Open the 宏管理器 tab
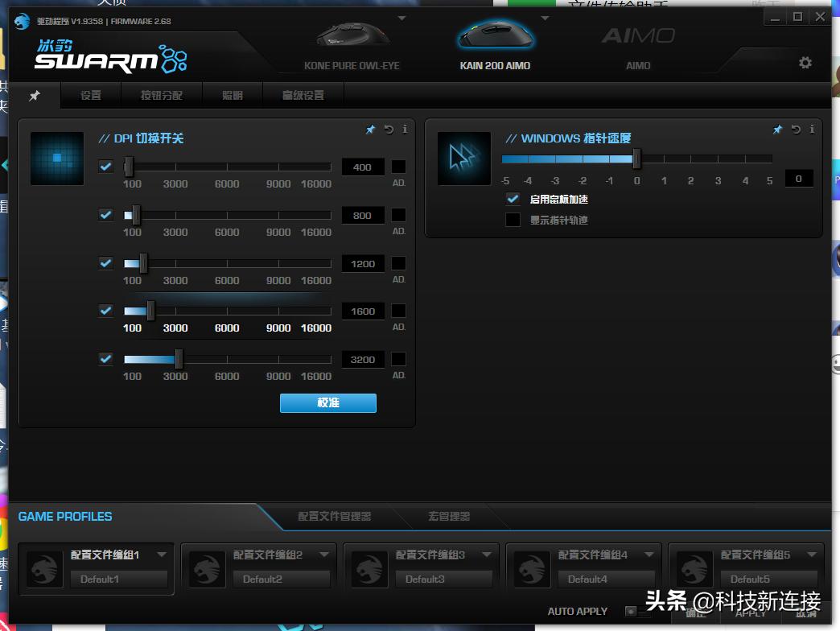Screen dimensions: 840x631 pos(449,517)
